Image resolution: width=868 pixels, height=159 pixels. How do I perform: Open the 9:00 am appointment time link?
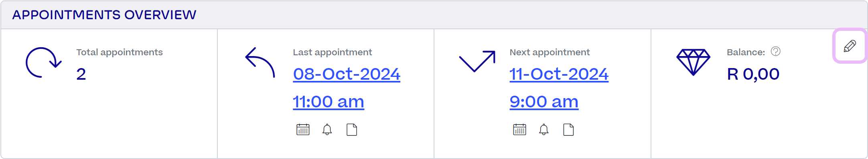click(x=544, y=102)
